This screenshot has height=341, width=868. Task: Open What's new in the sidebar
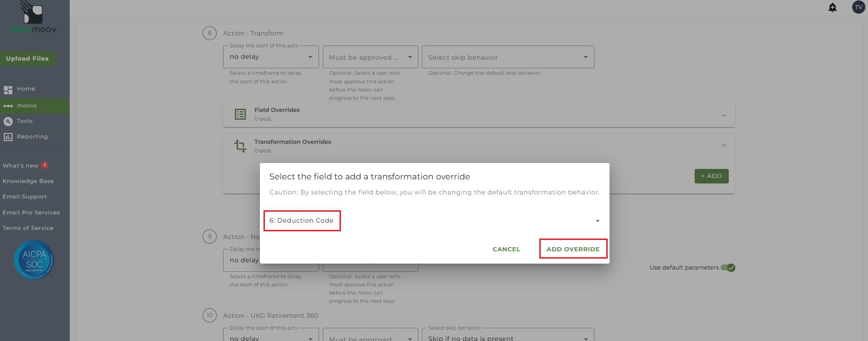point(20,166)
